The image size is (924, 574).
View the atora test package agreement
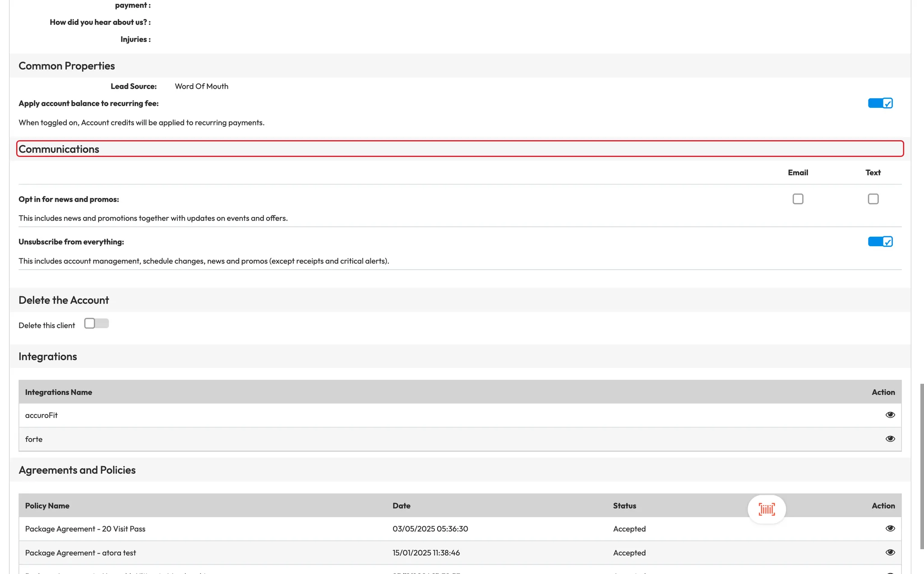pos(890,552)
